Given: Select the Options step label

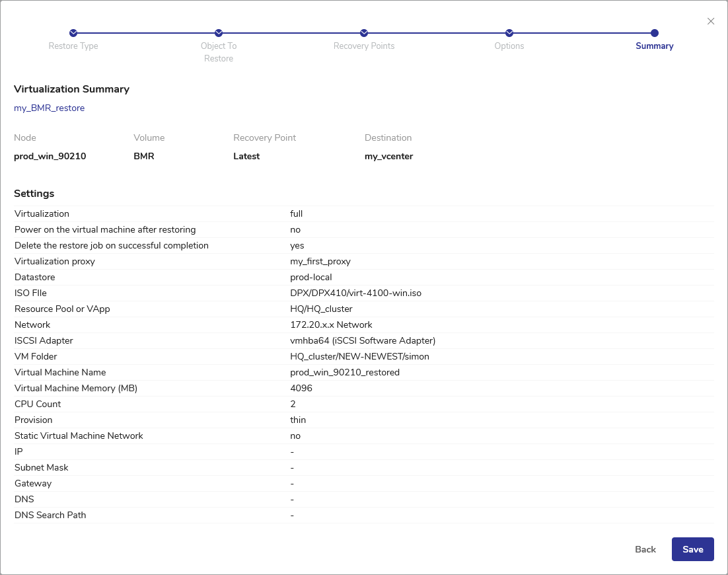Looking at the screenshot, I should pos(509,46).
